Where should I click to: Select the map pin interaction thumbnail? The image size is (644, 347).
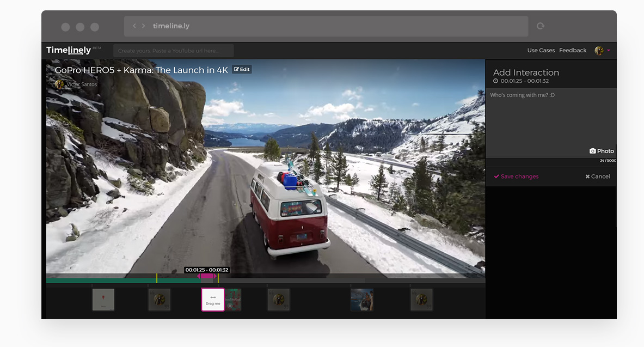[x=103, y=300]
